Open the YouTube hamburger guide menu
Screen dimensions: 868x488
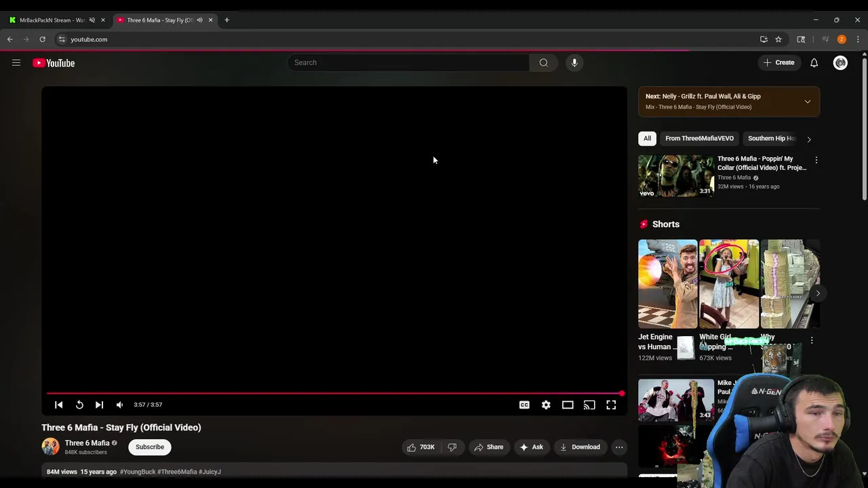point(16,63)
